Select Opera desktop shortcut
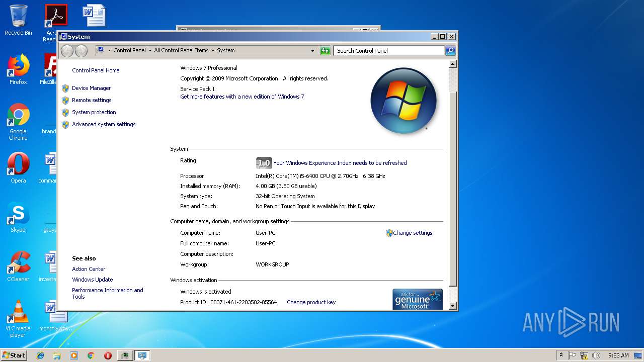Image resolution: width=644 pixels, height=362 pixels. (x=18, y=168)
